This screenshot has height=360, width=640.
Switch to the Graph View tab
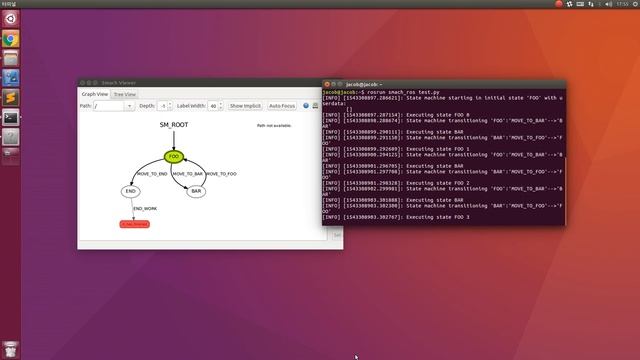click(x=95, y=94)
